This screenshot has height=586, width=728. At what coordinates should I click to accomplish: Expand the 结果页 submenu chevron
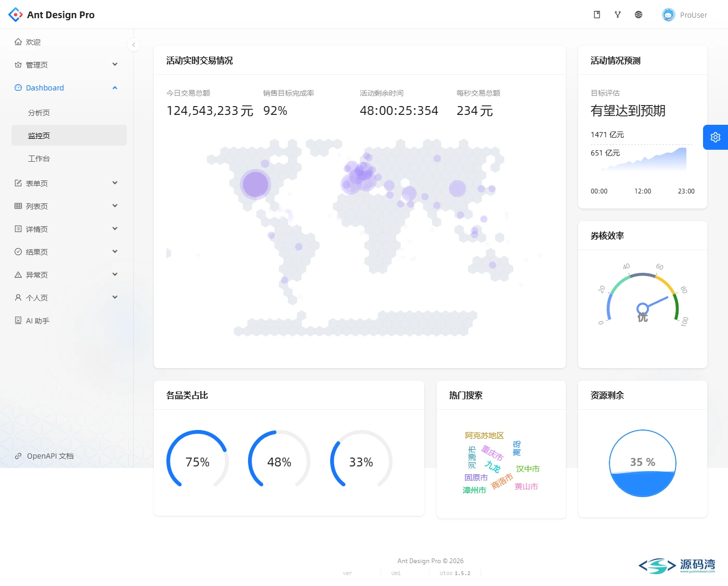[115, 252]
